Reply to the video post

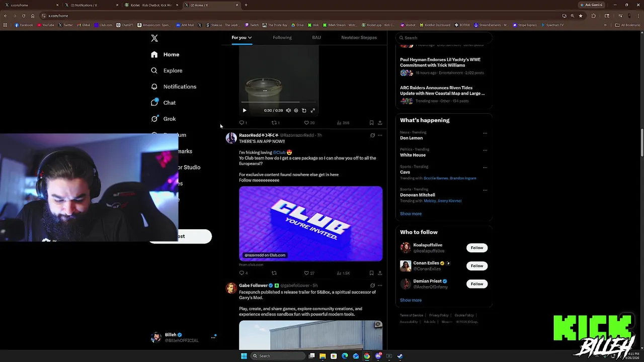[x=243, y=123]
